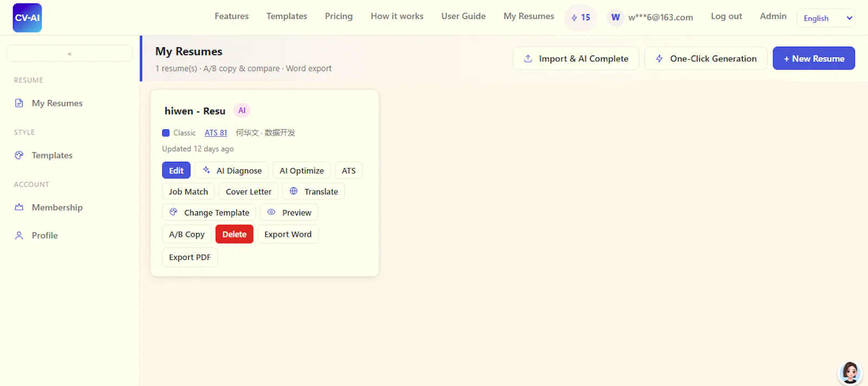868x386 pixels.
Task: Edit the hiwen resume
Action: click(x=176, y=170)
